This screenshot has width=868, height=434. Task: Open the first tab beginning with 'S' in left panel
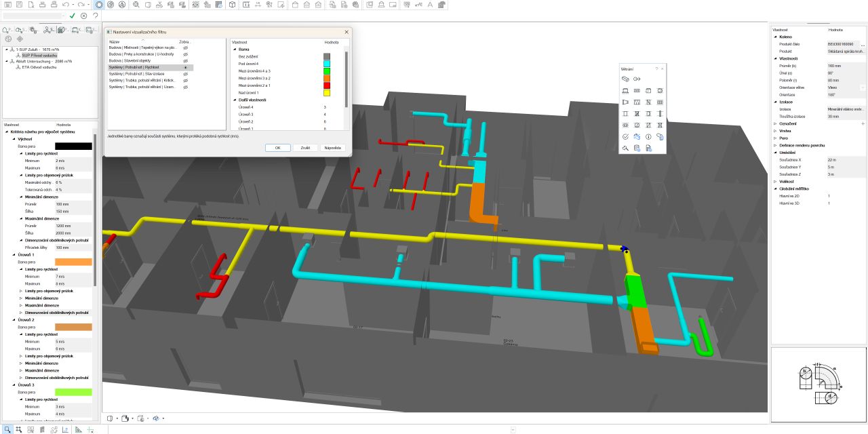click(x=20, y=30)
